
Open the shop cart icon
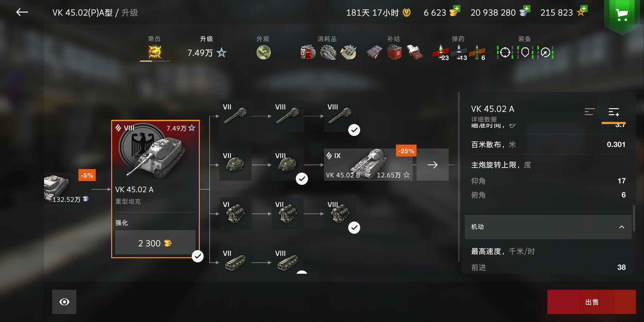pyautogui.click(x=622, y=14)
